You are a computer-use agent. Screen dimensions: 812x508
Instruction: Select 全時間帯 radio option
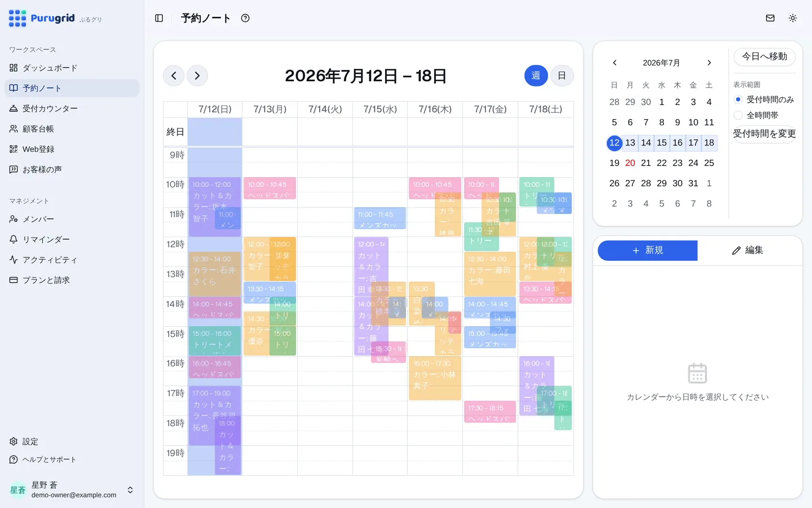(x=738, y=115)
